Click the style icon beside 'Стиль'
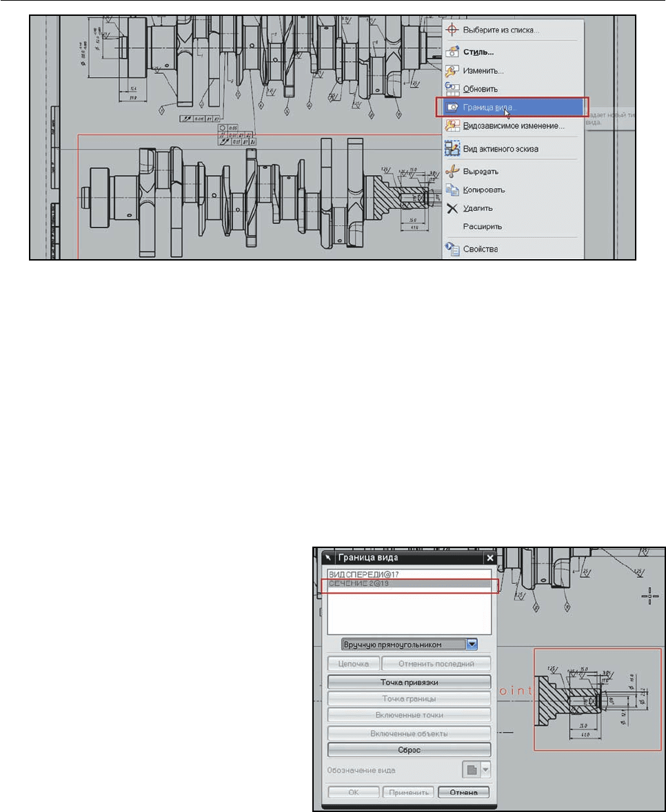The image size is (666, 812). point(452,52)
